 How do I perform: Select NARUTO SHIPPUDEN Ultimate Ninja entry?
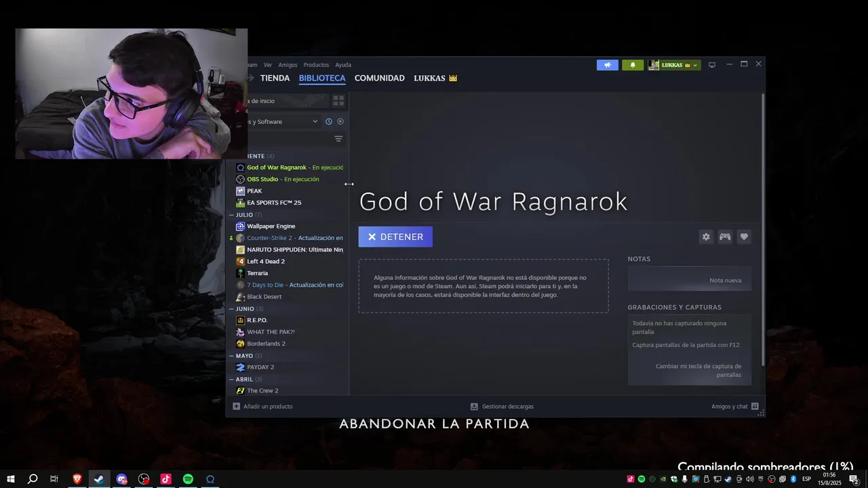(290, 249)
